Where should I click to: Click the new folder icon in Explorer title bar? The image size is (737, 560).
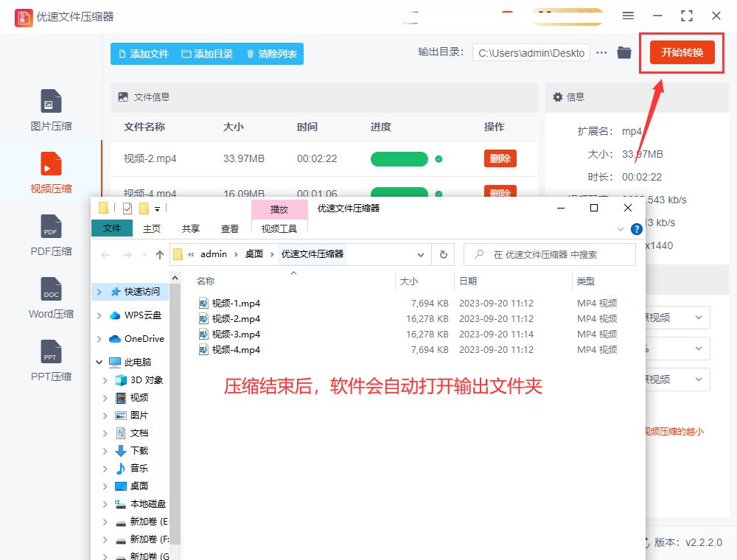click(144, 208)
